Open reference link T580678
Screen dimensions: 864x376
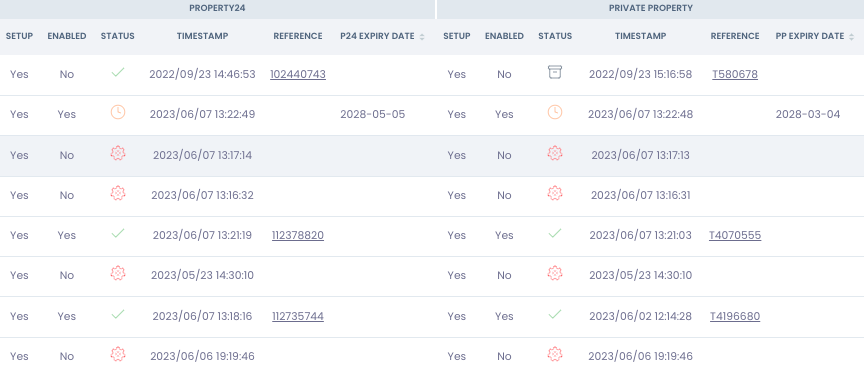point(735,74)
